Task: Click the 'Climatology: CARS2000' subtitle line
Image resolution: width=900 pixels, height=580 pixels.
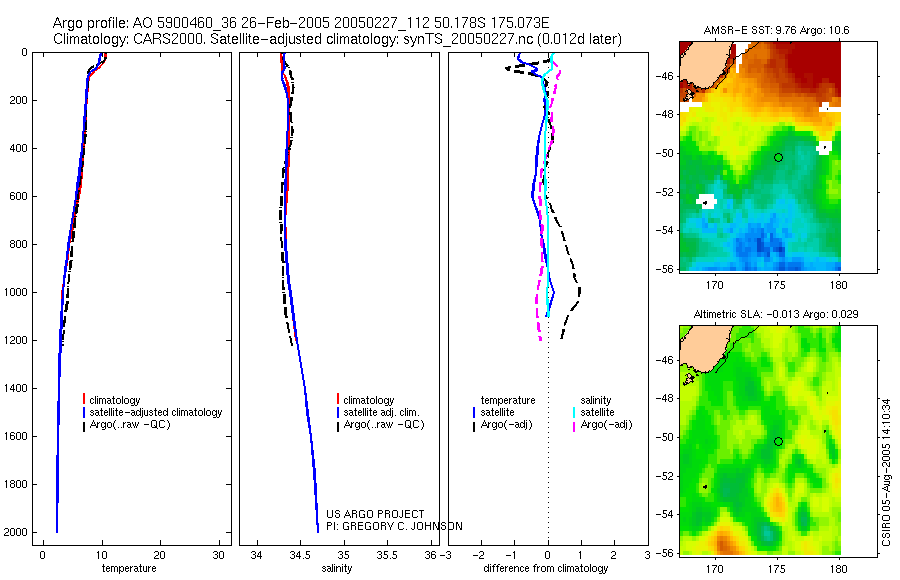Action: (x=337, y=39)
